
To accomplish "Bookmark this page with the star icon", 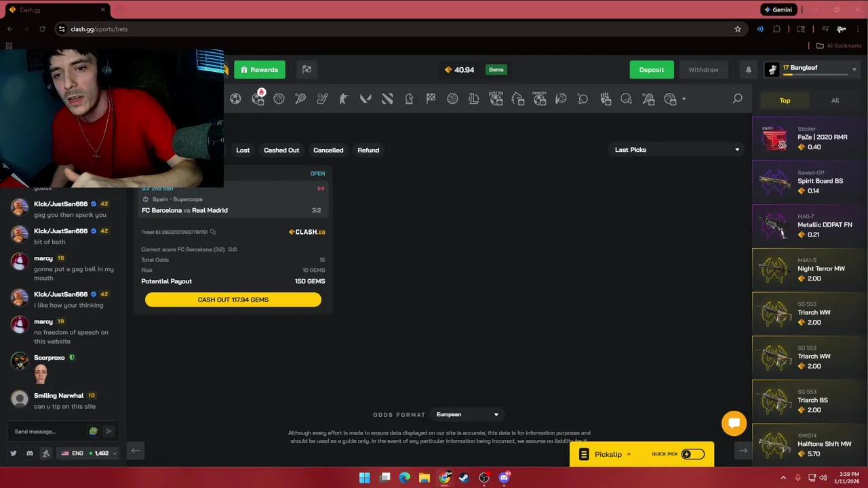I will point(738,29).
